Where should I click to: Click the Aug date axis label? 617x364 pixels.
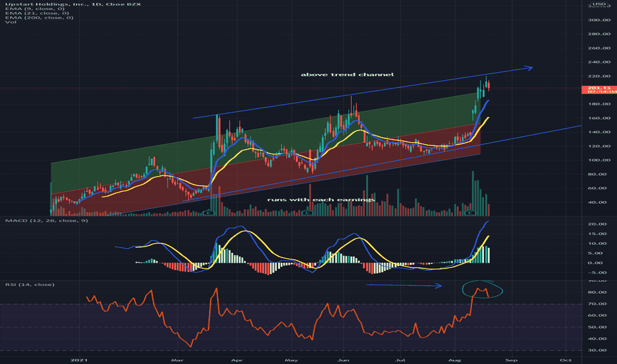tap(455, 360)
